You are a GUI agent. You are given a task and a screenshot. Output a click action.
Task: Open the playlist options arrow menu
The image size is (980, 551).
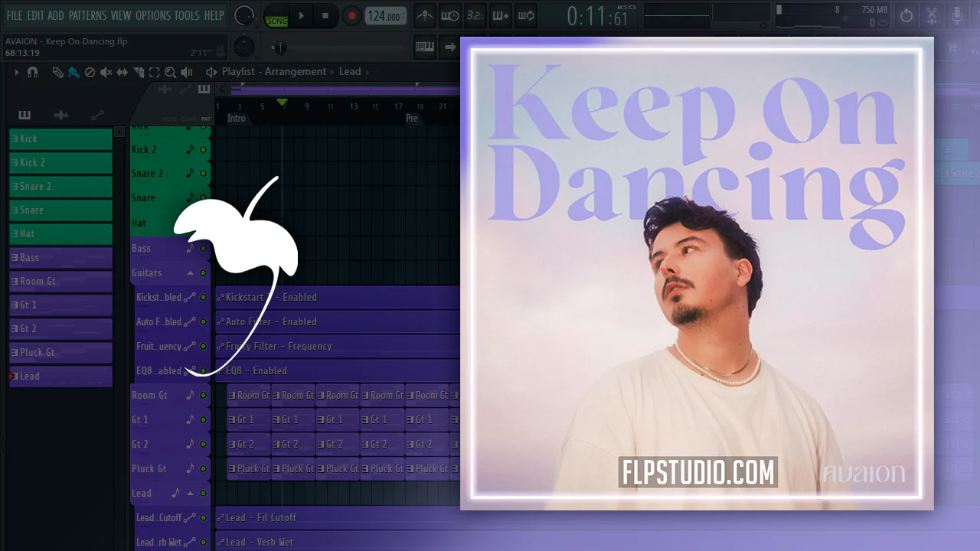16,72
